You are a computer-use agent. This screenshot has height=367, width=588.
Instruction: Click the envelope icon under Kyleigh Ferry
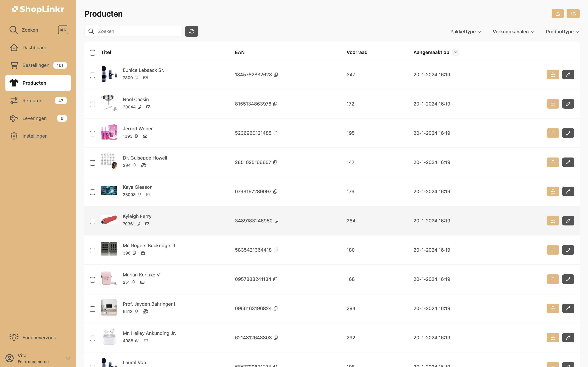[147, 224]
